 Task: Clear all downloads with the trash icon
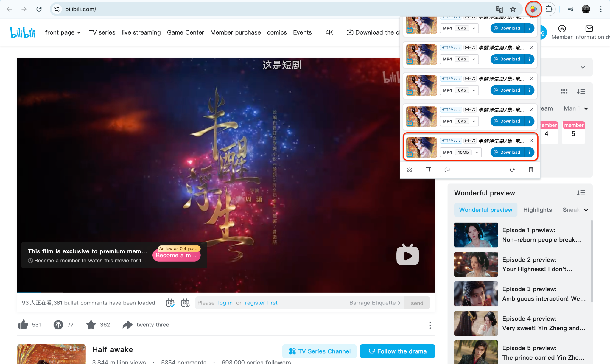[x=531, y=170]
